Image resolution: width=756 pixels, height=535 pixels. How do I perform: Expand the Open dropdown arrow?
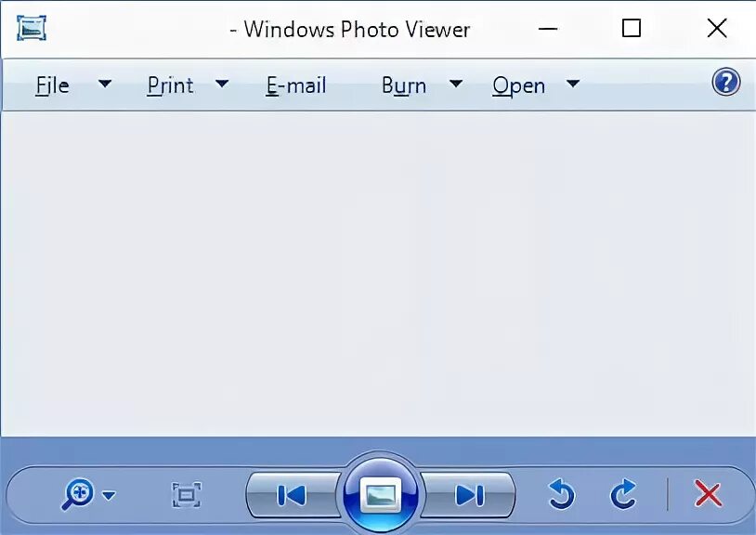(x=573, y=85)
